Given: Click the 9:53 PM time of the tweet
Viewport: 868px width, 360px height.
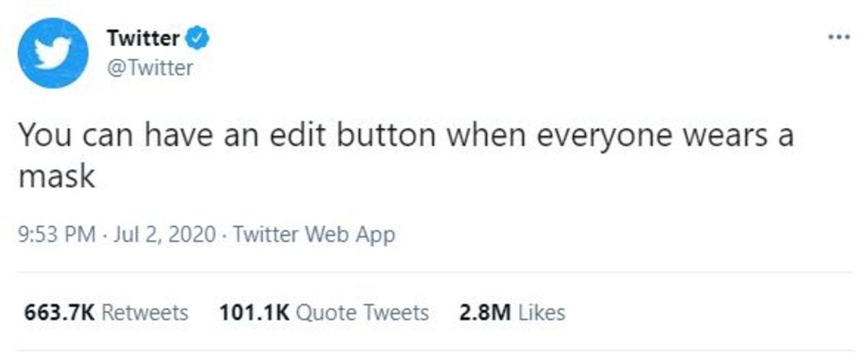Looking at the screenshot, I should click(56, 235).
